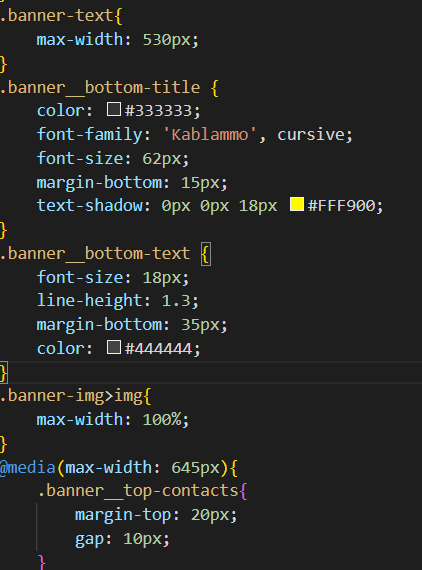Click the 'Kablammo' font name string

click(x=209, y=135)
